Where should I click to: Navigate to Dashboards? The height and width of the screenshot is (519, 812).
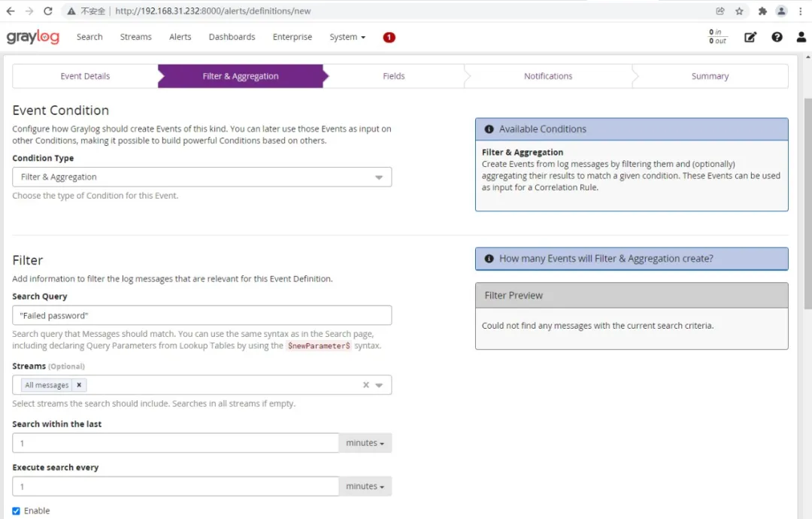click(232, 37)
